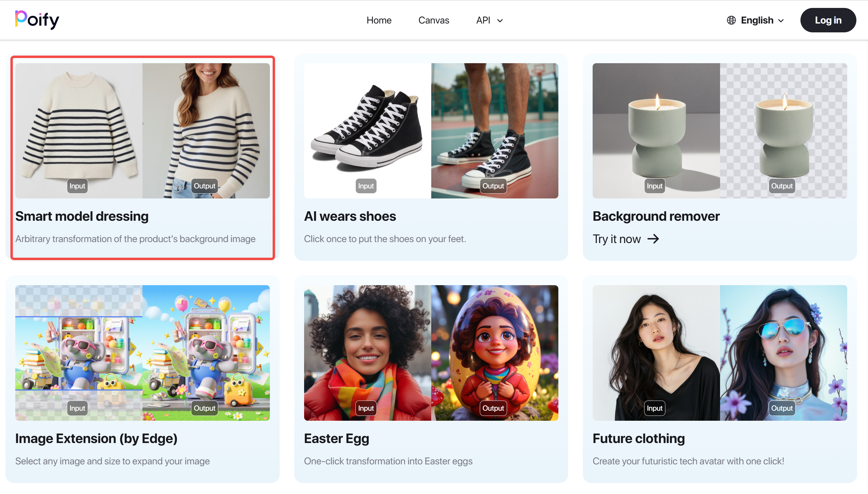Click the Poify logo
868x494 pixels.
click(x=37, y=20)
